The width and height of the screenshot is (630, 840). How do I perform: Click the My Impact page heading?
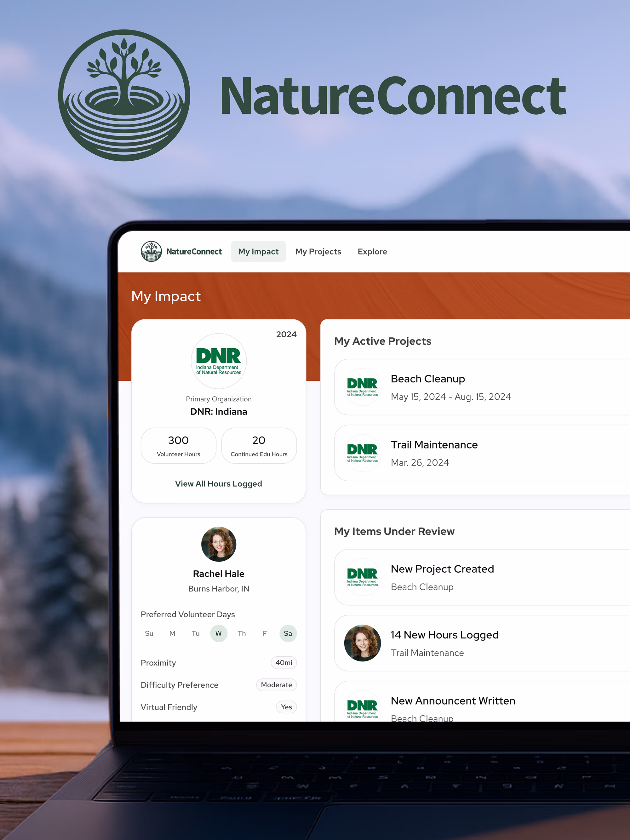(x=166, y=296)
